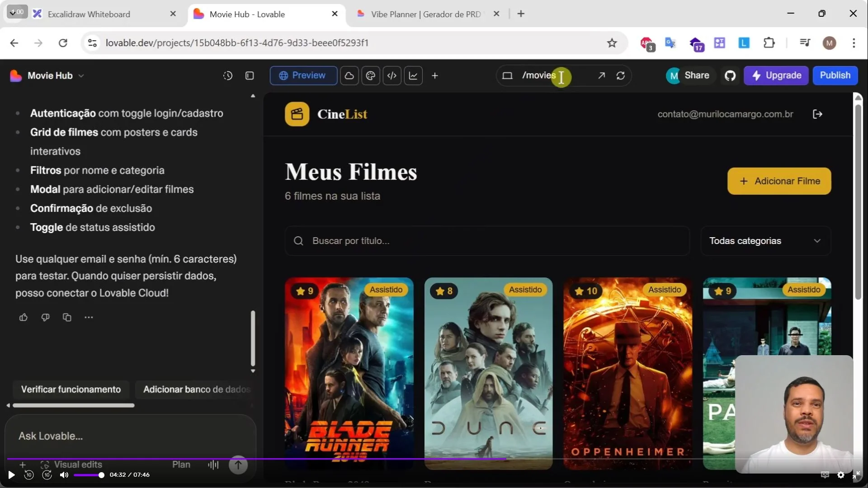The image size is (868, 488).
Task: Open version history clock icon
Action: (228, 75)
